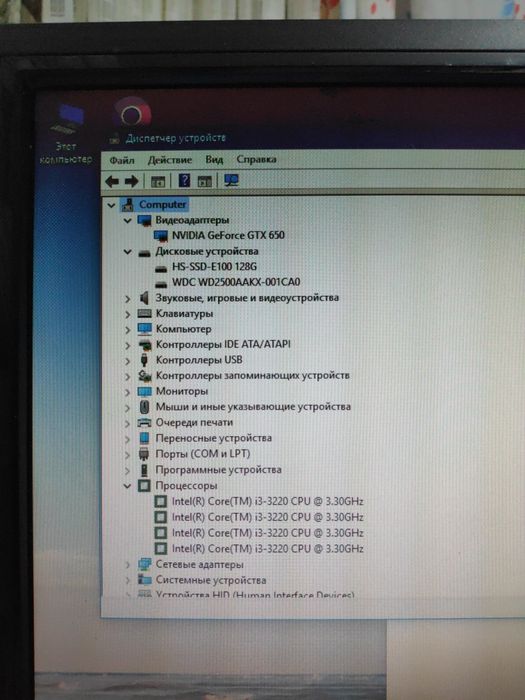Click the printer icon for Очереди печати
Image resolution: width=525 pixels, height=700 pixels.
click(x=144, y=423)
